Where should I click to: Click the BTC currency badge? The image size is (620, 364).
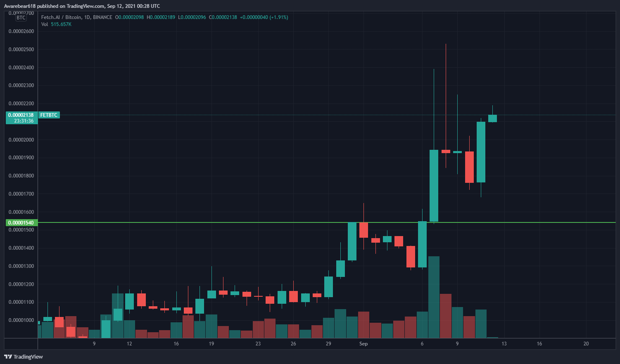coord(21,18)
